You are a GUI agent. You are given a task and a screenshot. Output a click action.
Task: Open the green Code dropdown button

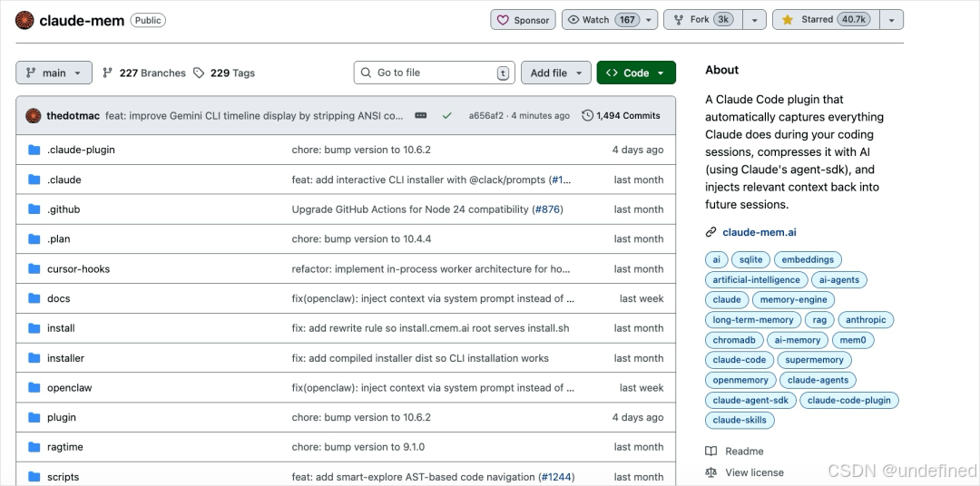point(636,73)
